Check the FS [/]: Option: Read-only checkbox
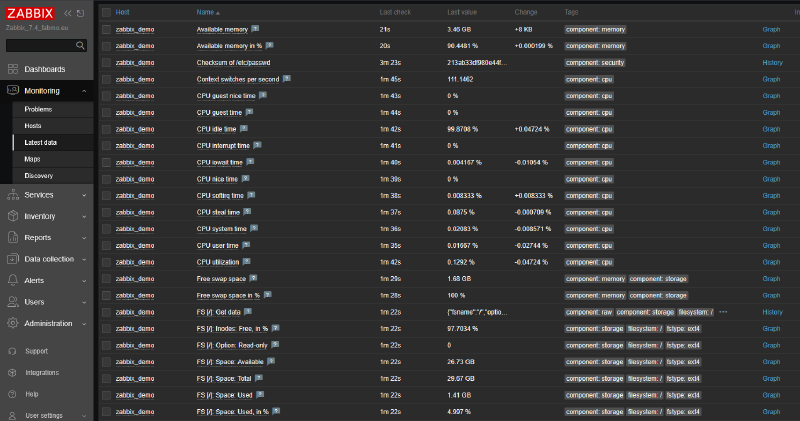Image resolution: width=800 pixels, height=421 pixels. coord(106,345)
